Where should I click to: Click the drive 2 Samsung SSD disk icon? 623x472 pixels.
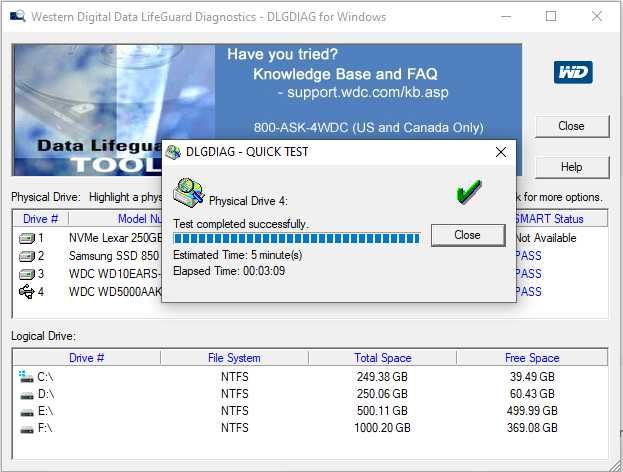click(27, 256)
